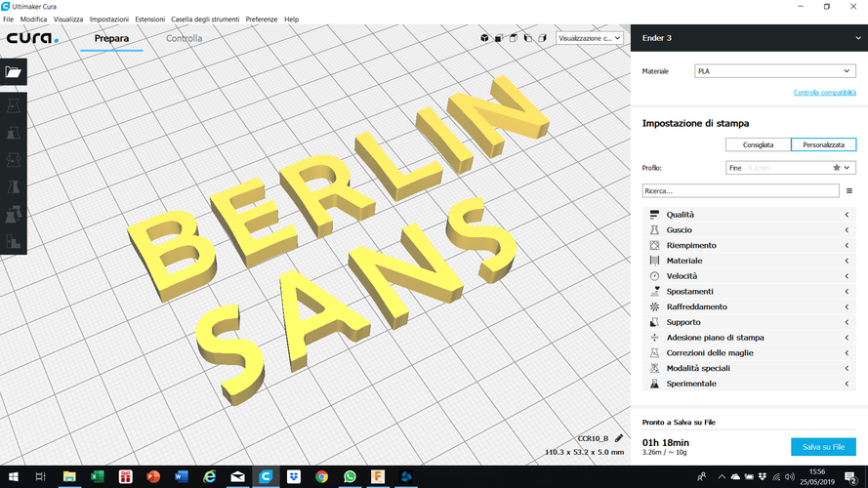
Task: Click the CCR10_B job name
Action: coord(593,438)
